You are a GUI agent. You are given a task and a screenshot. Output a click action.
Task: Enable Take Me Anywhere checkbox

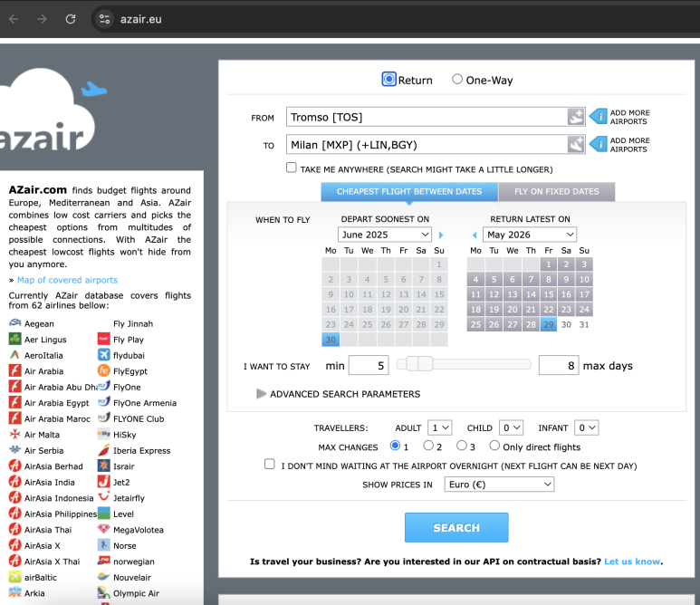(291, 168)
